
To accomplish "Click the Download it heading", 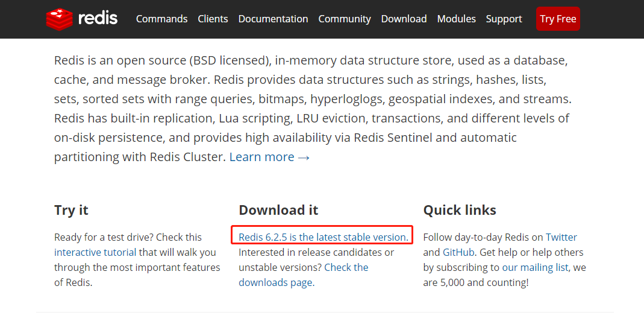I will (x=278, y=210).
